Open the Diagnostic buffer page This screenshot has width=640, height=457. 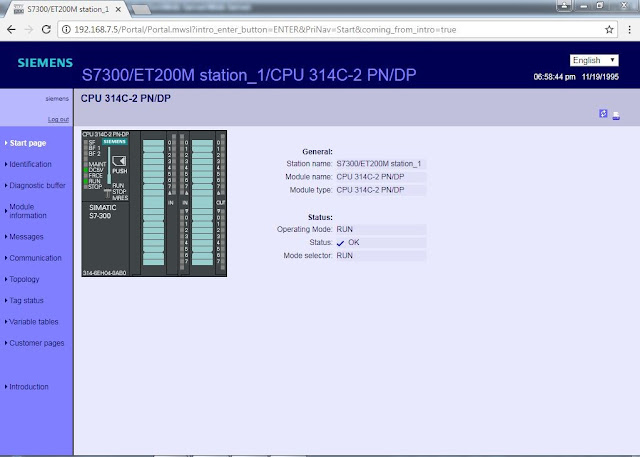pyautogui.click(x=37, y=186)
